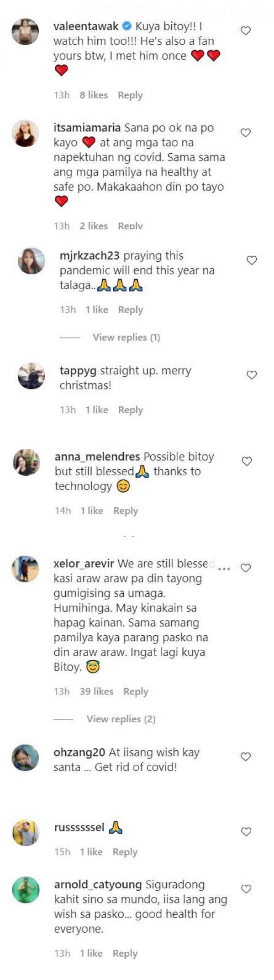The width and height of the screenshot is (274, 980).
Task: Tap heart icon on itsamiamaria's comment
Action: point(246,133)
